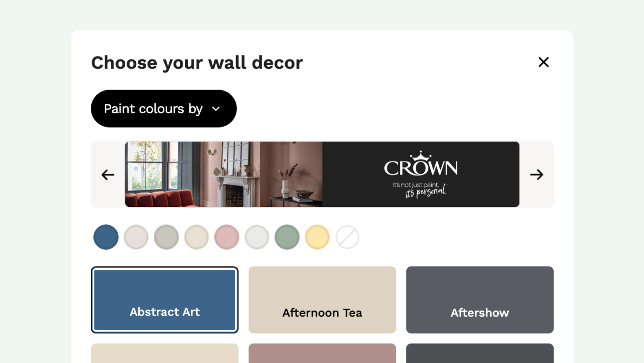Choose the Afternoon Tea paint colour

click(322, 300)
